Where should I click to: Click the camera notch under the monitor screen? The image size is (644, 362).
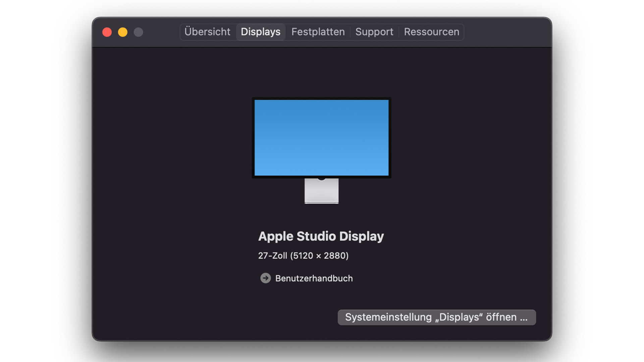(x=321, y=178)
